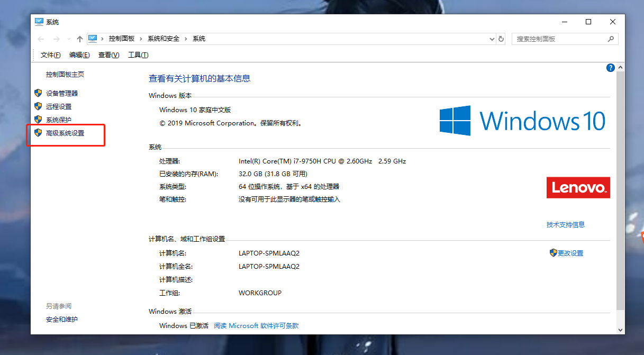Maximize the 系统 window
Image resolution: width=644 pixels, height=355 pixels.
[x=588, y=22]
